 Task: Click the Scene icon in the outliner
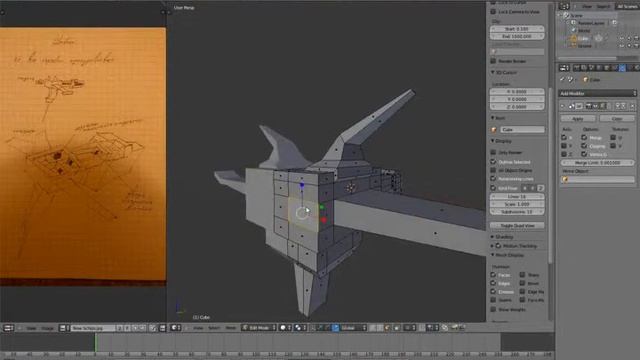click(x=566, y=15)
